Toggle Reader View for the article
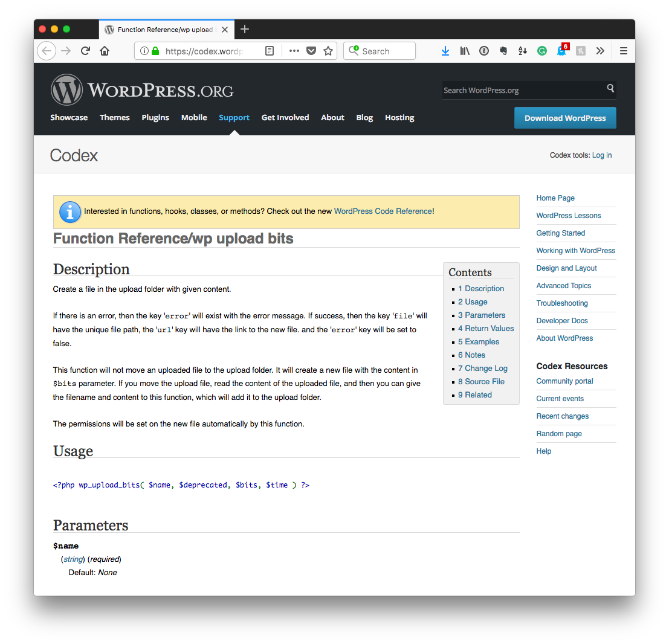The height and width of the screenshot is (644, 669). pyautogui.click(x=270, y=51)
